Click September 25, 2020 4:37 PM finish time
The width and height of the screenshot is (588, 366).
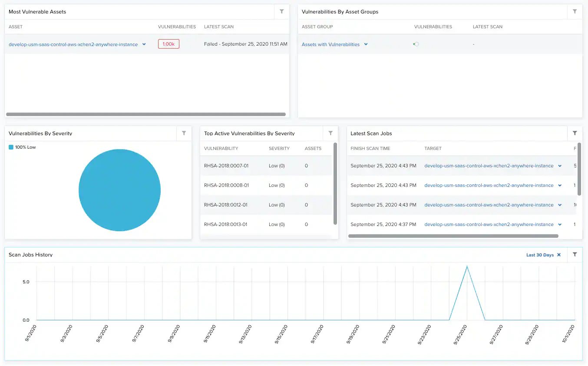click(x=383, y=224)
